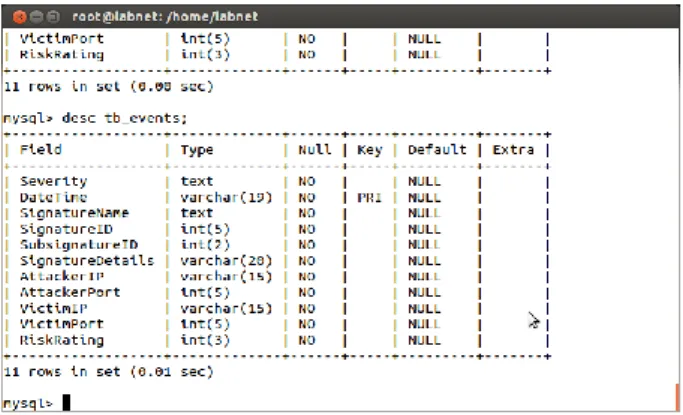Click the SubsignatureID field name
683x415 pixels.
(x=78, y=245)
